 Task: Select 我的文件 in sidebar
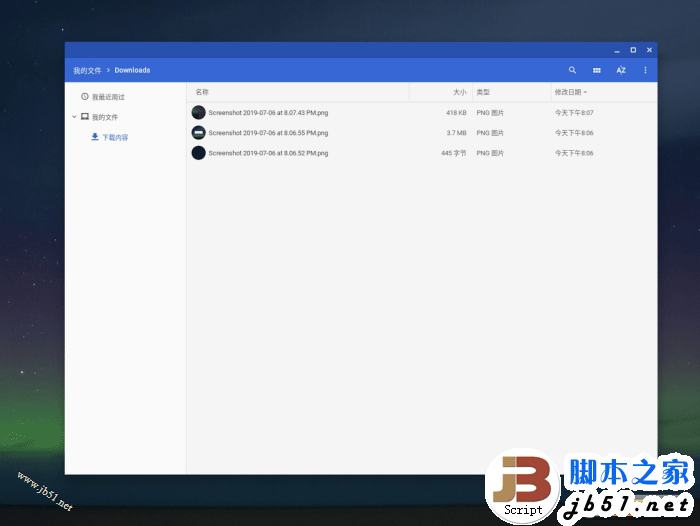pos(105,117)
